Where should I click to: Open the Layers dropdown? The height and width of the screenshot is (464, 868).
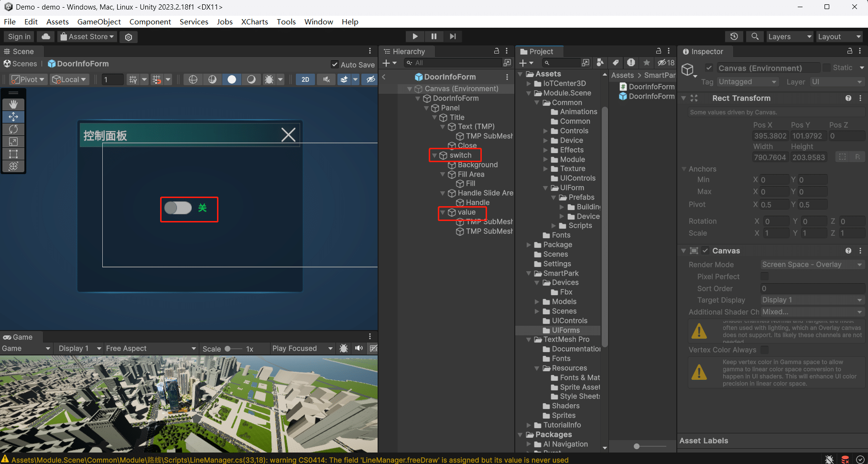pyautogui.click(x=789, y=36)
